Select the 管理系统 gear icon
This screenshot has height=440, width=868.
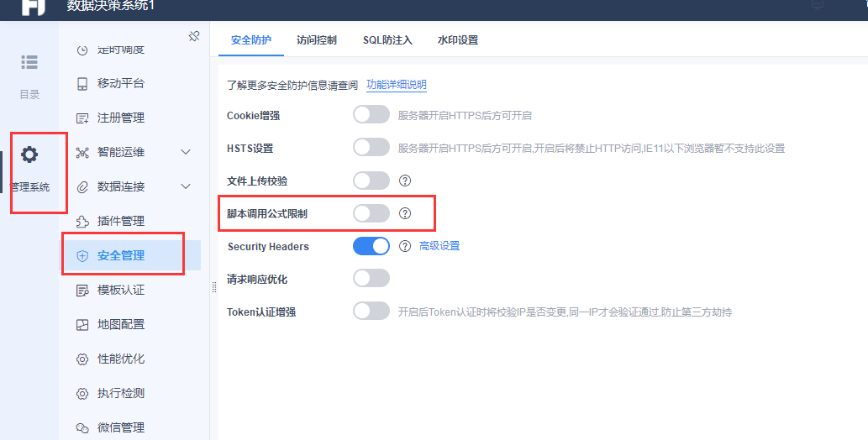[29, 155]
